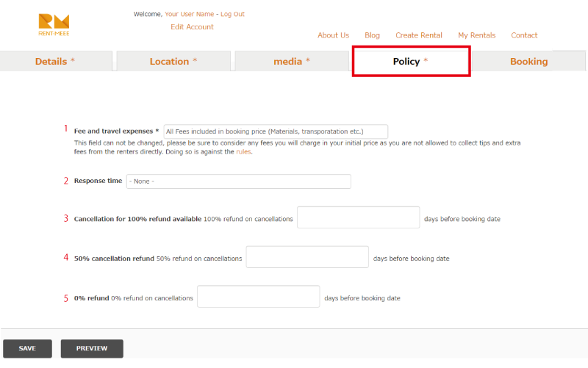Switch to the media tab
This screenshot has width=588, height=368.
pos(292,61)
